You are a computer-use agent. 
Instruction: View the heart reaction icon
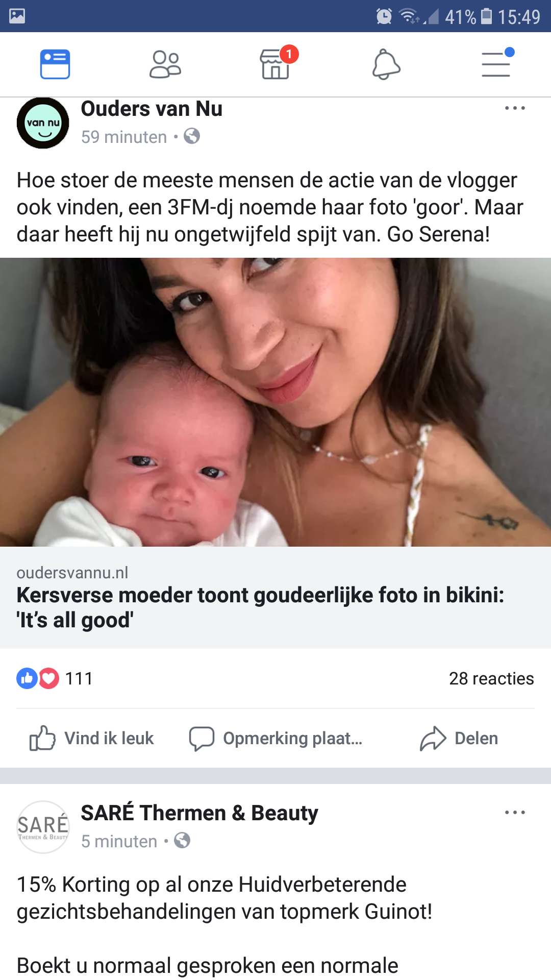point(48,678)
